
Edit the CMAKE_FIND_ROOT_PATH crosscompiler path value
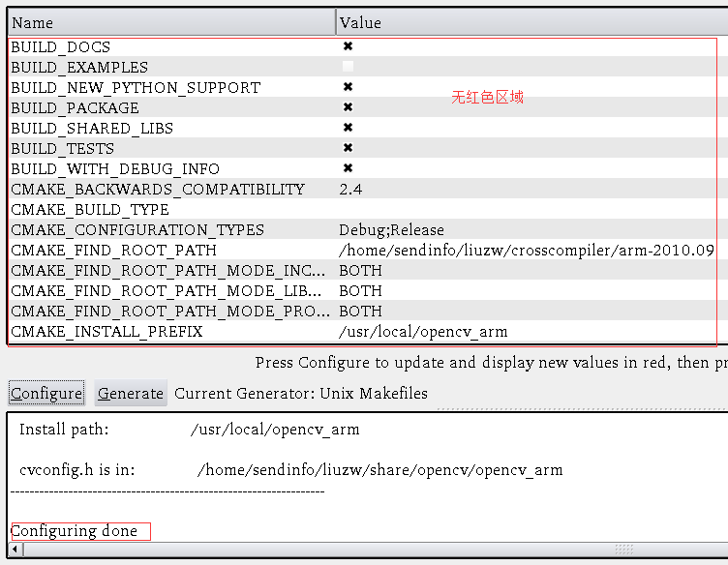click(x=527, y=251)
